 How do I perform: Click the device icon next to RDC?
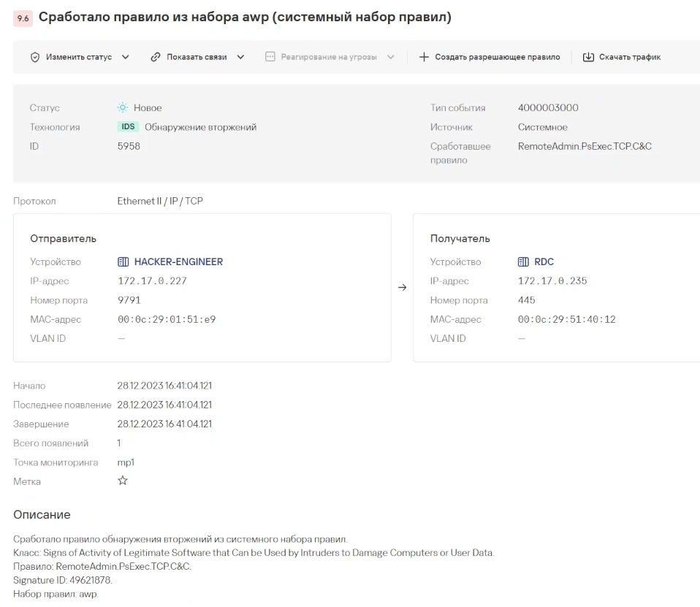coord(524,262)
